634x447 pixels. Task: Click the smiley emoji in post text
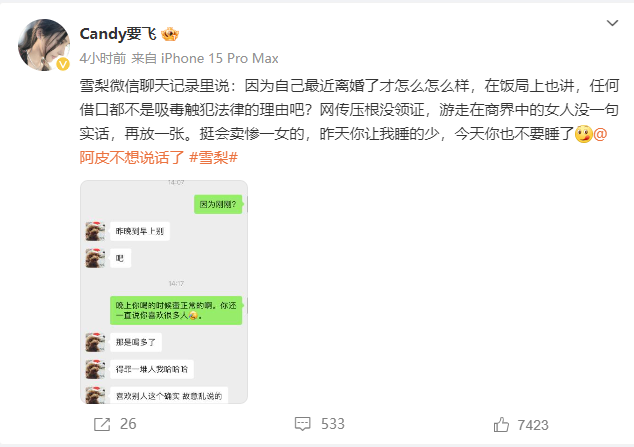tap(583, 134)
